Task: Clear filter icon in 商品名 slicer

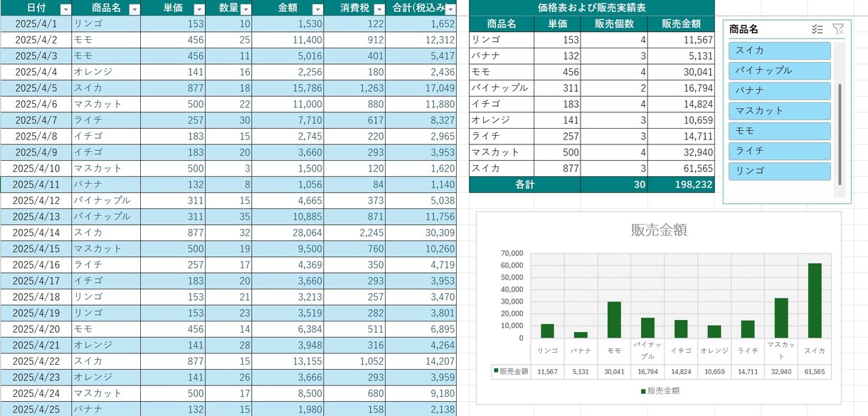Action: (x=838, y=29)
